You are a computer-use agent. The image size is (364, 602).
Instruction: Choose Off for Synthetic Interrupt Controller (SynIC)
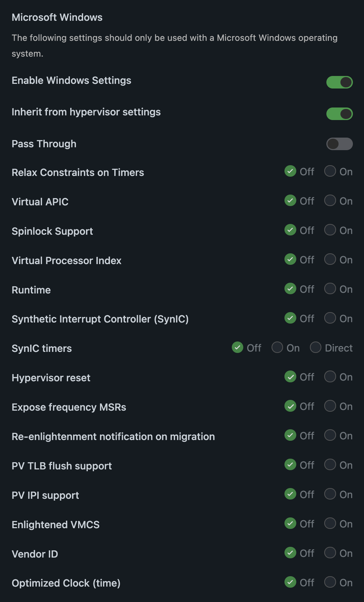coord(290,318)
